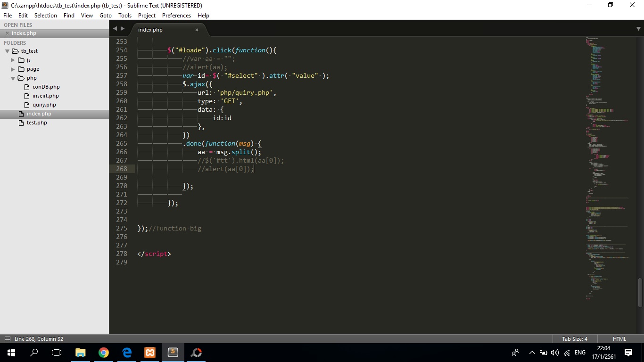Click the test.php file icon
Viewport: 644px width, 362px height.
click(x=21, y=123)
